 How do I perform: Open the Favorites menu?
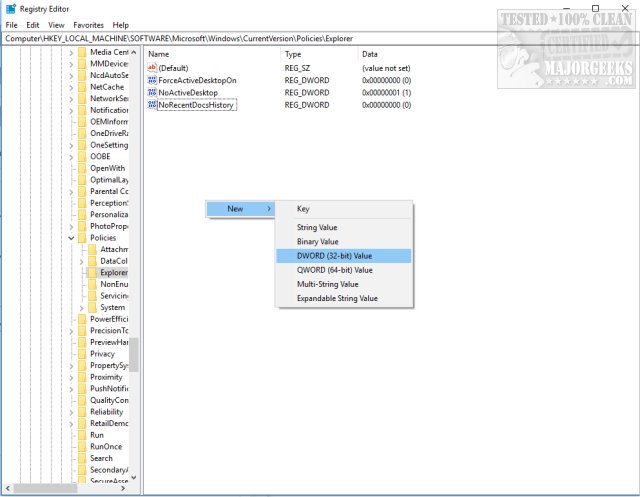tap(89, 25)
